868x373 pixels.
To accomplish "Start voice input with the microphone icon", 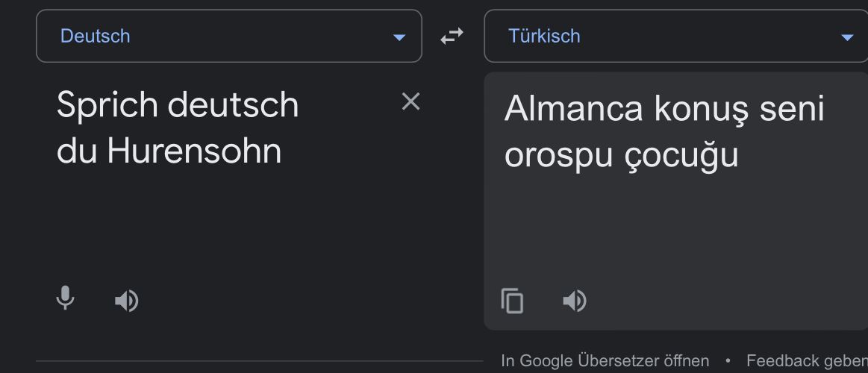I will tap(66, 298).
